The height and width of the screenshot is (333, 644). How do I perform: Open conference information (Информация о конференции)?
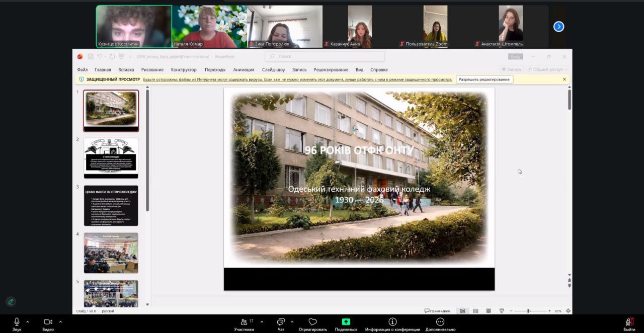coord(392,322)
